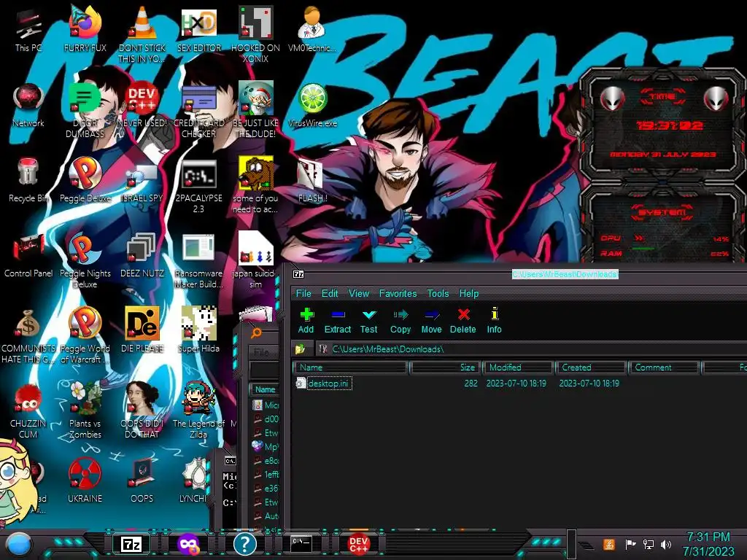Click the 2PACALYPSE 2.3 console icon
This screenshot has width=747, height=560.
(x=198, y=174)
